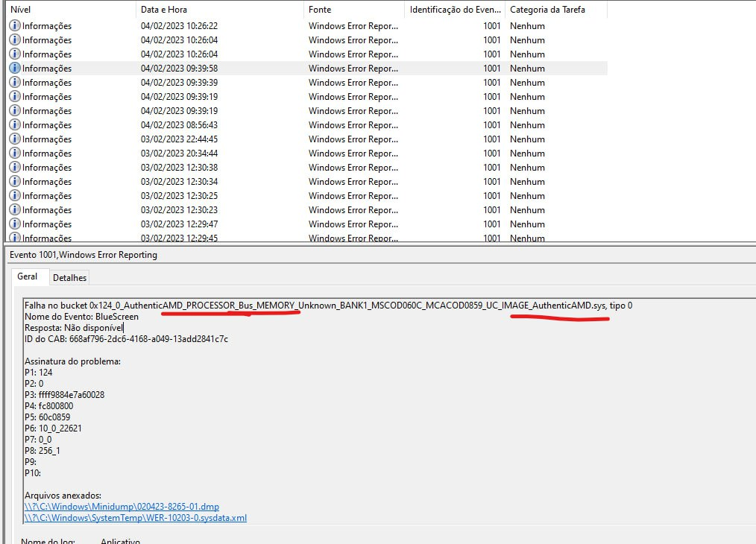Screen dimensions: 756x544
Task: Click info icon of 03/02/2023 12:30:38 event
Action: pyautogui.click(x=15, y=167)
